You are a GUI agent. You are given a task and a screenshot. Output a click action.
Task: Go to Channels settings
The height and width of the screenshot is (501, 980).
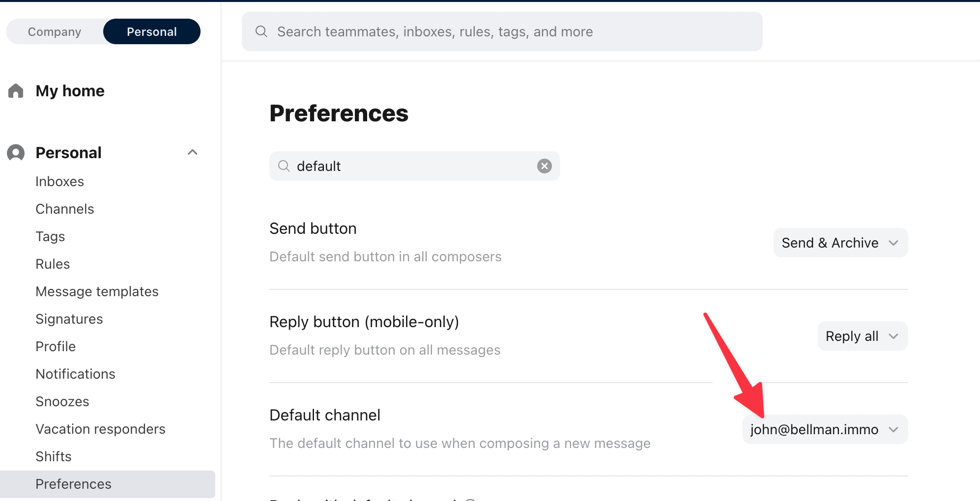(x=64, y=209)
